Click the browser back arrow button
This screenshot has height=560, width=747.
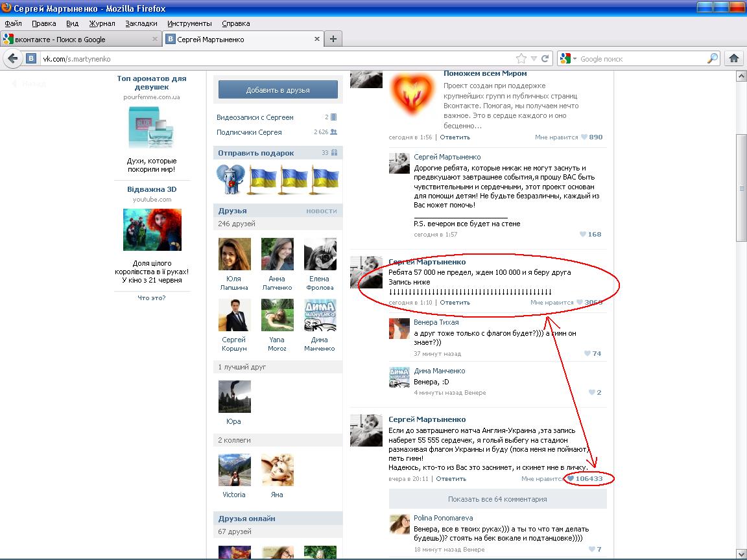12,58
